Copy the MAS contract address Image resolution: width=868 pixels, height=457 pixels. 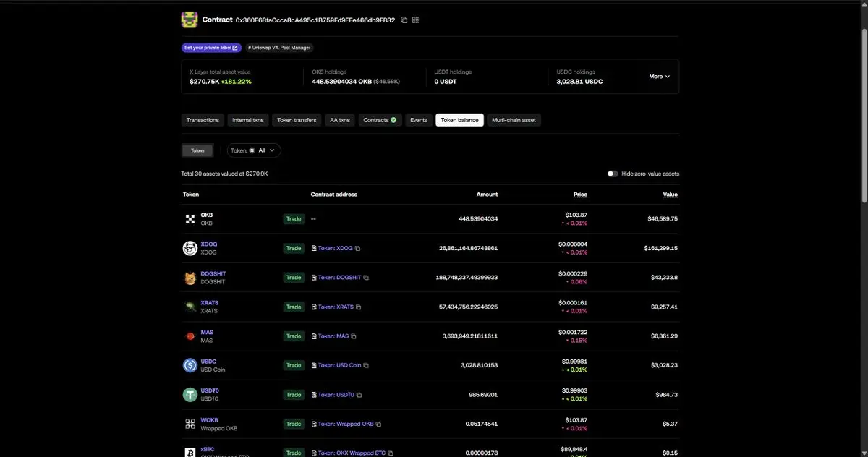click(x=354, y=336)
